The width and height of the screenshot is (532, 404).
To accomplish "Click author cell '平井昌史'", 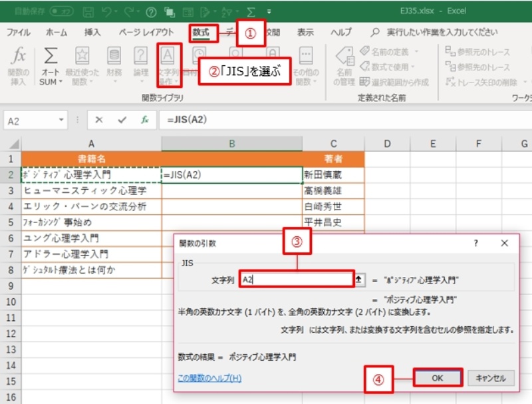I will [333, 222].
